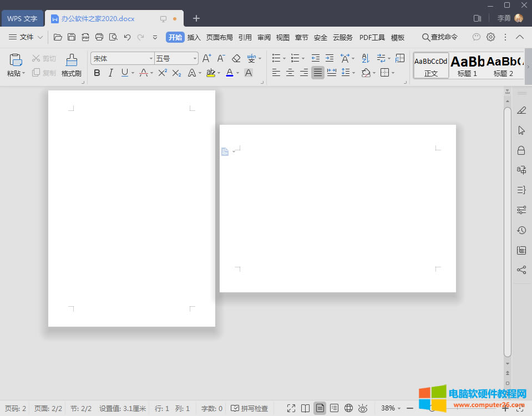Click the print icon in quick access toolbar

coord(99,37)
